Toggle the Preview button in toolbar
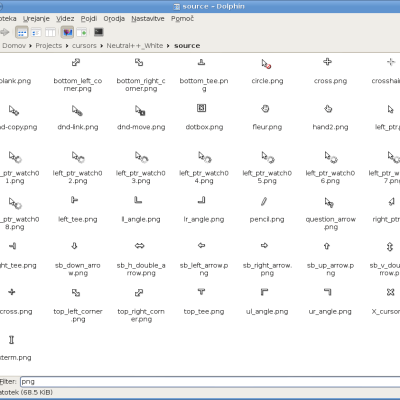This screenshot has width=400, height=400. pyautogui.click(x=67, y=32)
